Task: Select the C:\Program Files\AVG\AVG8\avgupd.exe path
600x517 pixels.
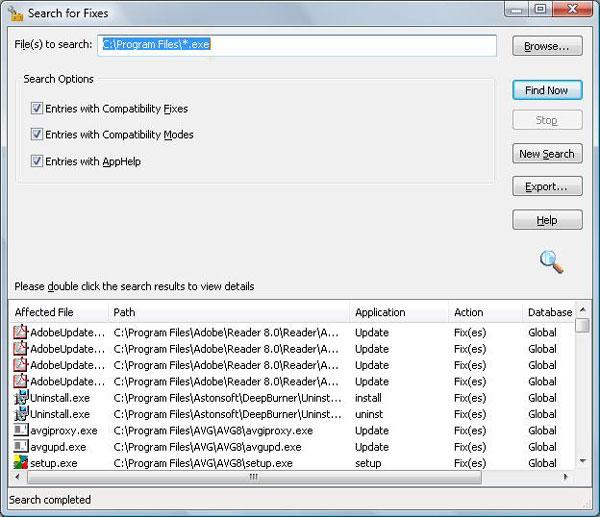Action: pyautogui.click(x=207, y=447)
